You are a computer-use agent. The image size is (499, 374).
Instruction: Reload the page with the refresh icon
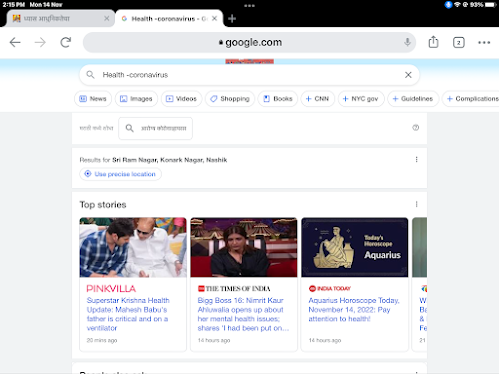tap(66, 42)
